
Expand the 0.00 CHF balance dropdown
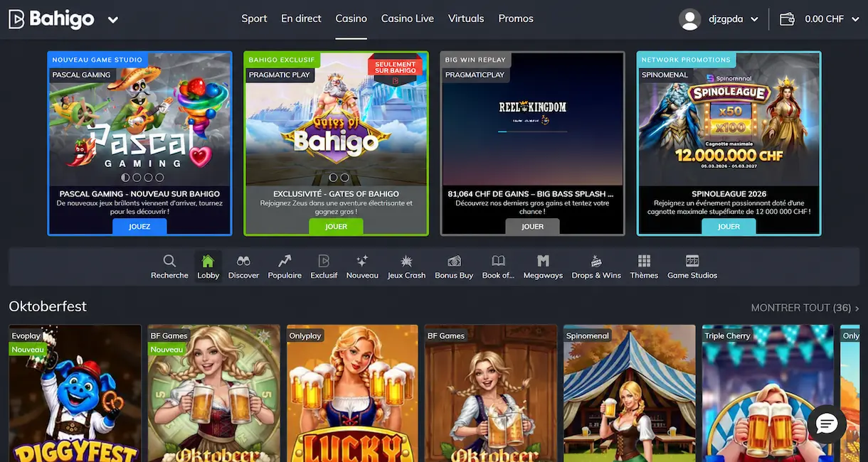(855, 19)
